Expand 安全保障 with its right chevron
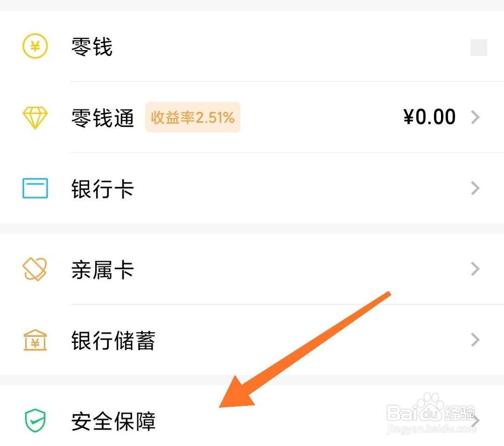This screenshot has height=446, width=504. click(475, 420)
